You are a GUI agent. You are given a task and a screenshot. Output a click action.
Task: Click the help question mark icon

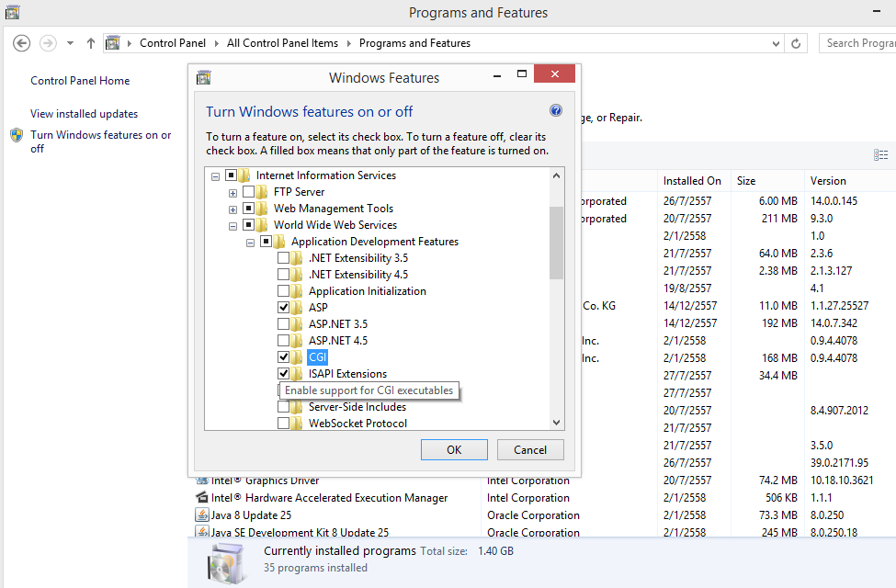coord(555,111)
